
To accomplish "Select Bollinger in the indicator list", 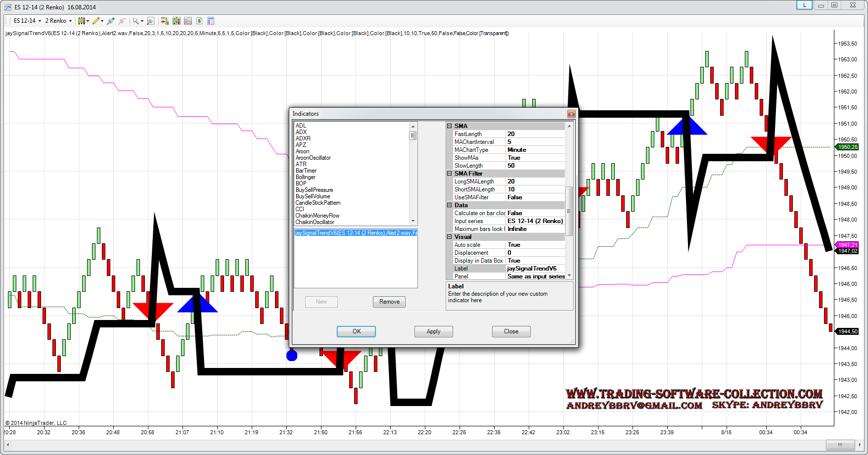I will (x=306, y=177).
